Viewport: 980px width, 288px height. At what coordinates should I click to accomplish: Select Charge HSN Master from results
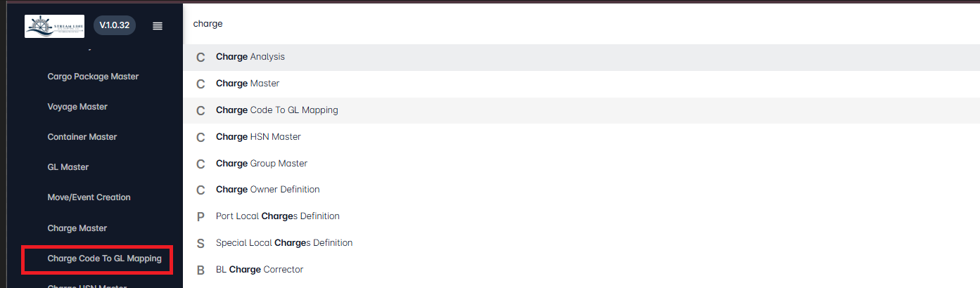(581, 137)
